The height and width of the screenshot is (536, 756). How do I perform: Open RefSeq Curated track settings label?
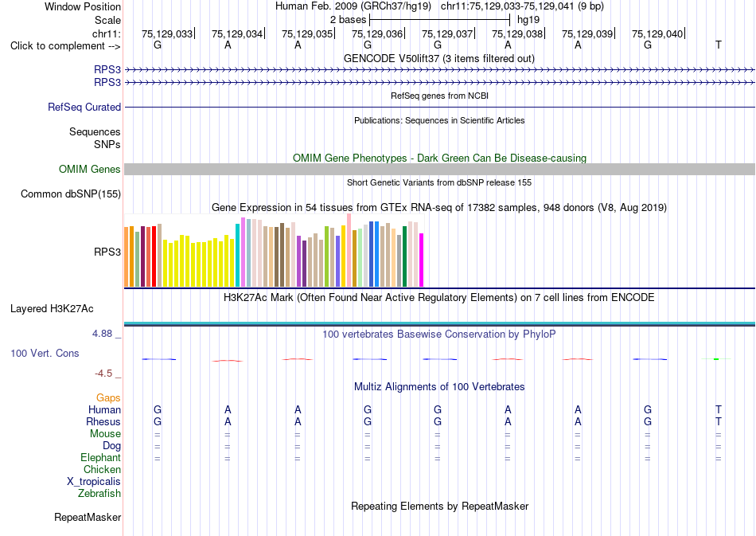[x=84, y=107]
